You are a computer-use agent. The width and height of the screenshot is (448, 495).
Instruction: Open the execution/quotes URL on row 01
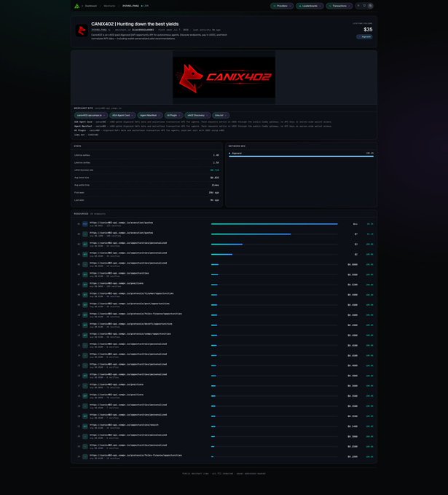[122, 223]
